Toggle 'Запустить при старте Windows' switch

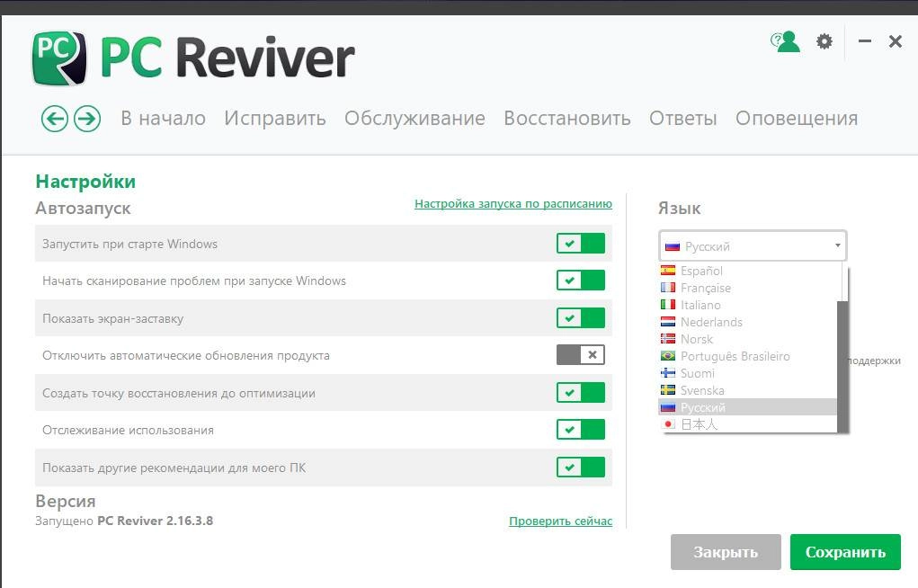tap(581, 243)
